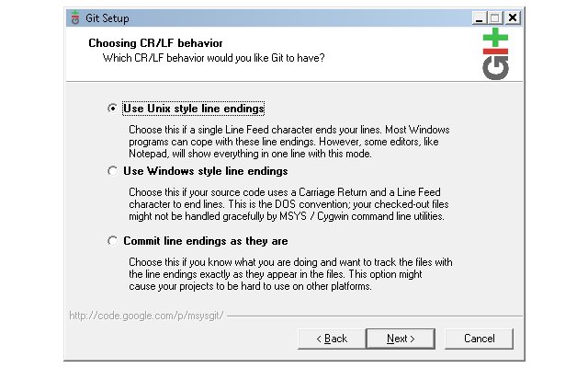
Task: Minimize the Git Setup window
Action: click(x=479, y=18)
